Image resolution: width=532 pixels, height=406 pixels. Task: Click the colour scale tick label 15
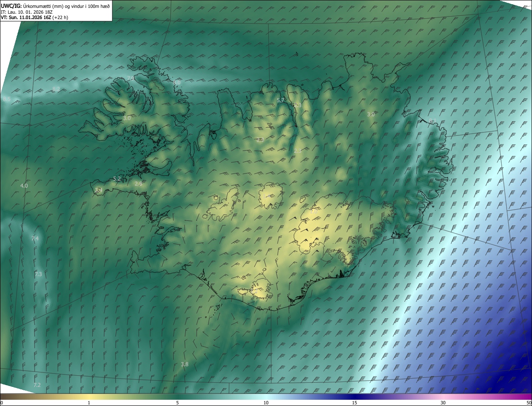click(x=355, y=403)
